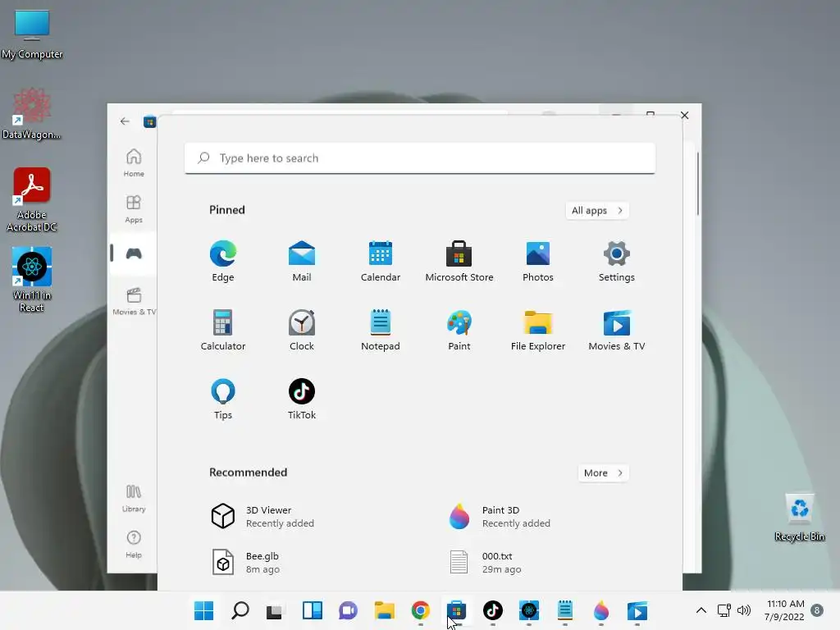
Task: Go to Home in Store sidebar
Action: pyautogui.click(x=134, y=163)
